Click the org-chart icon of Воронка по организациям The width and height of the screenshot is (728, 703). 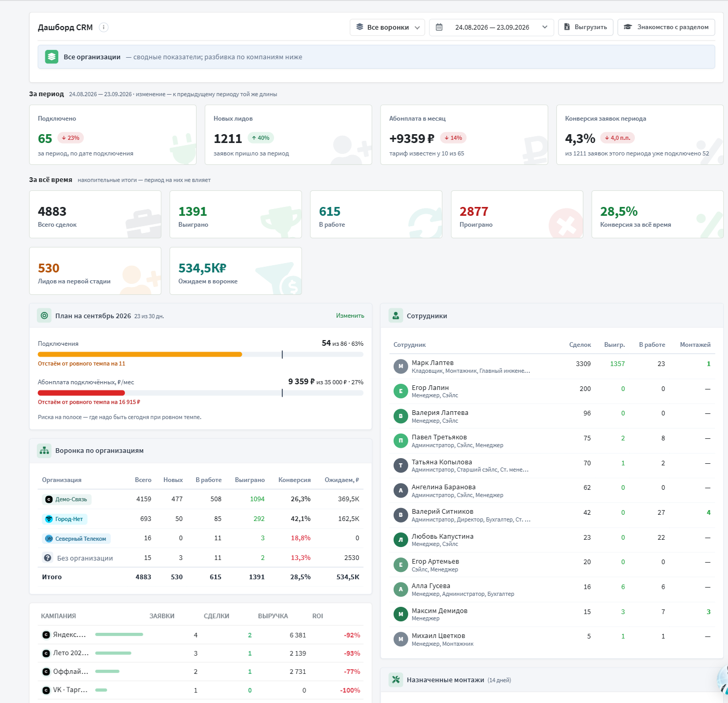44,450
